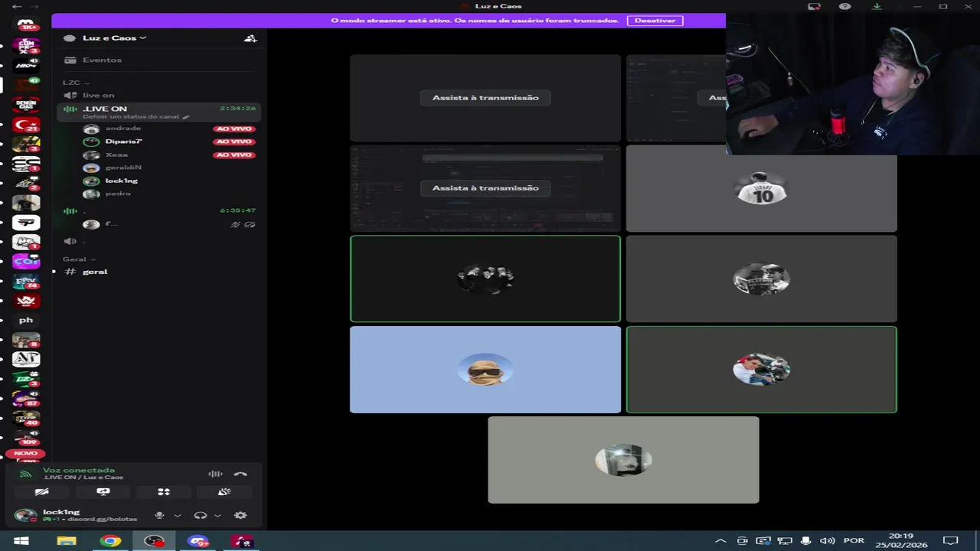The width and height of the screenshot is (980, 551).
Task: Mute the microphone
Action: pos(159,516)
